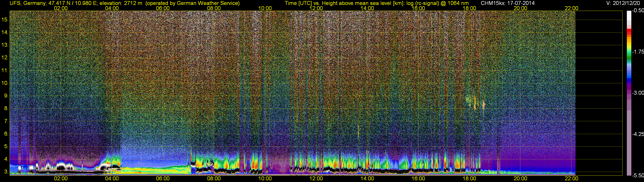Pick the red band of the colorbar
The width and height of the screenshot is (644, 182).
coord(629,32)
